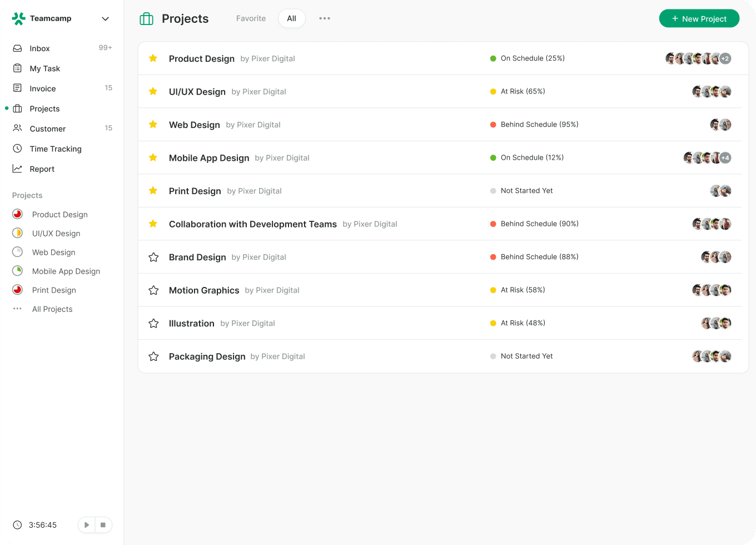This screenshot has height=545, width=756.
Task: Unfavorite the Product Design project star
Action: [x=153, y=58]
